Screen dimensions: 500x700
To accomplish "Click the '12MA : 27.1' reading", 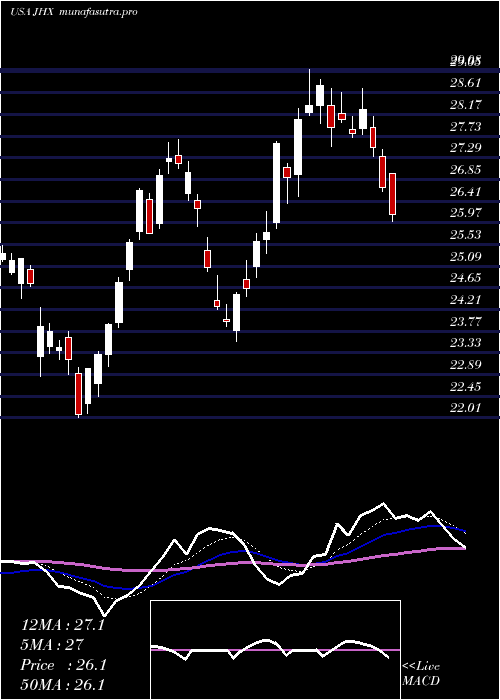I will [63, 625].
